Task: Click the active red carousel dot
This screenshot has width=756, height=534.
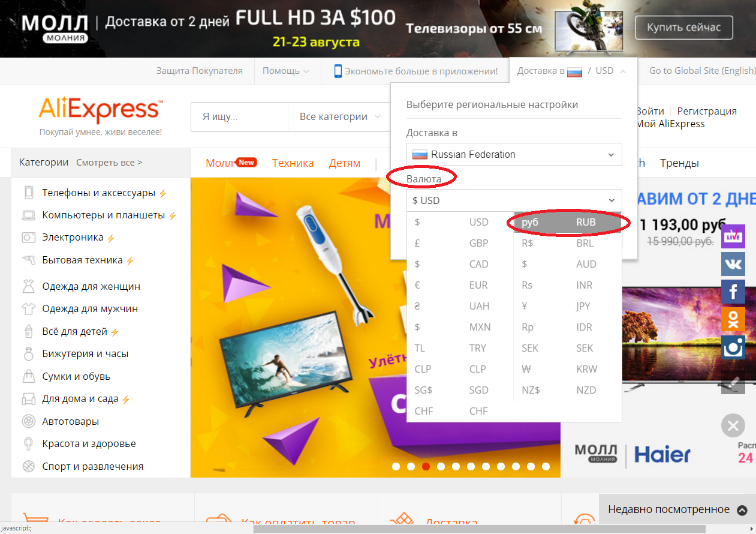Action: click(426, 466)
